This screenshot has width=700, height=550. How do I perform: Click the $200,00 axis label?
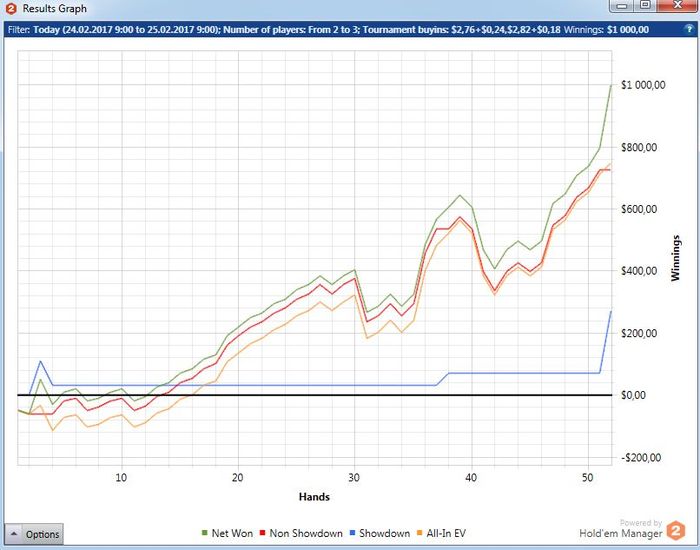point(639,333)
